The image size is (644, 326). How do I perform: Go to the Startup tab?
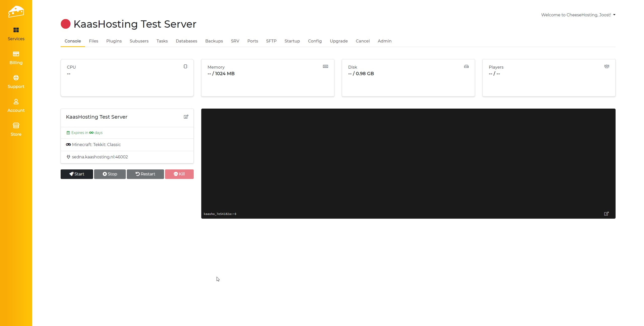(292, 41)
